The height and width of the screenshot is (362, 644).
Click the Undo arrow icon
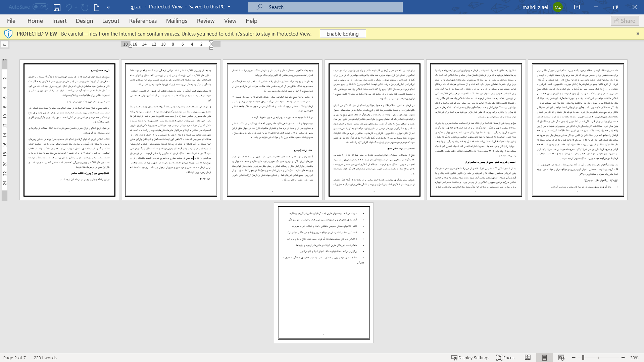click(x=68, y=7)
